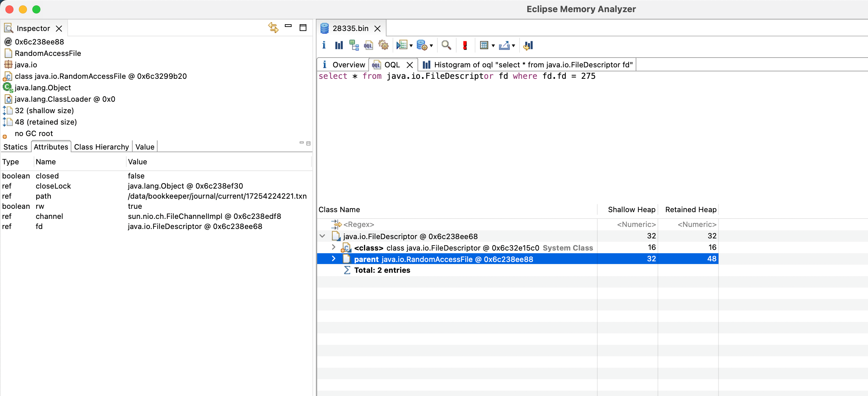Select the parent java.io.RandomAccessFile @ 0x6c238ee88 row

(518, 259)
